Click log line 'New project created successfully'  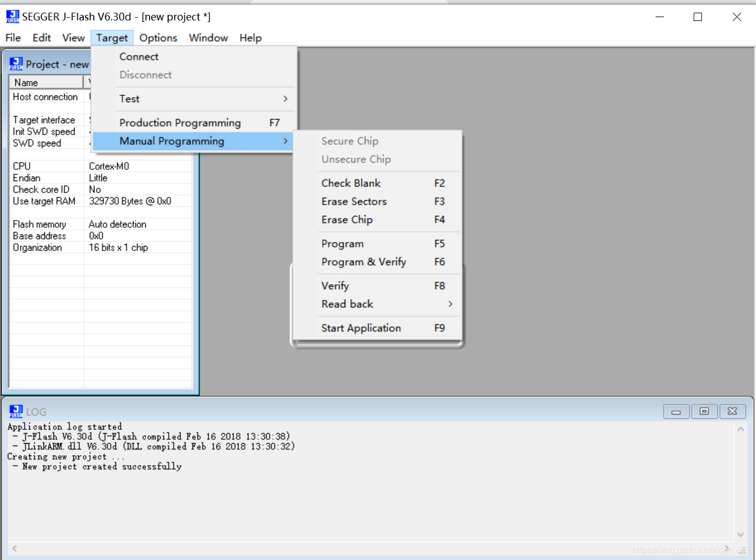tap(102, 466)
